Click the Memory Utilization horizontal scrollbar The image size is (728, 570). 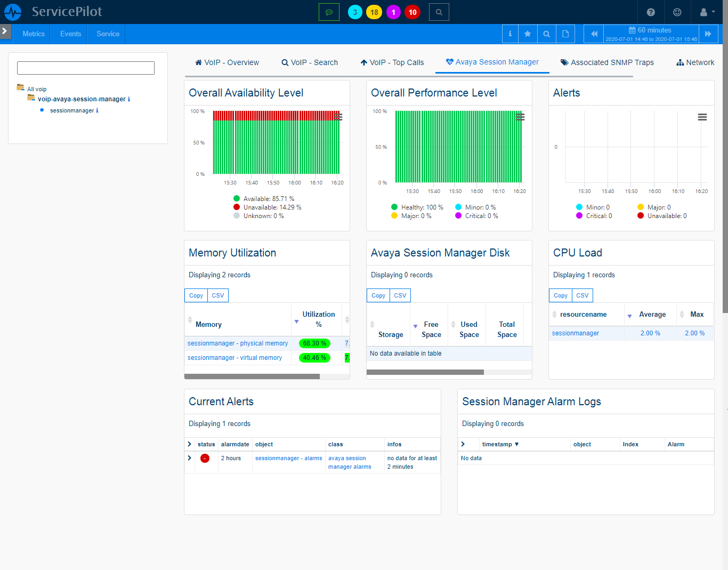[x=252, y=376]
